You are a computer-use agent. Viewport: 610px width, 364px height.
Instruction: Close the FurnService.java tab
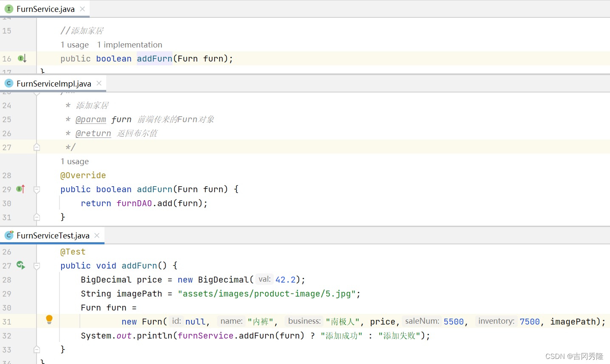click(82, 9)
